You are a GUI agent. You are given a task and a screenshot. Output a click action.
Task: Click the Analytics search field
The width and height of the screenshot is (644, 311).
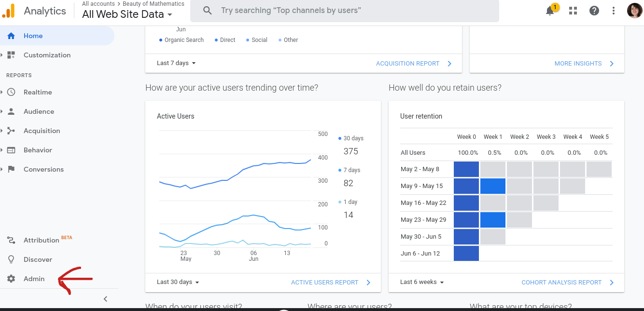[x=345, y=11]
